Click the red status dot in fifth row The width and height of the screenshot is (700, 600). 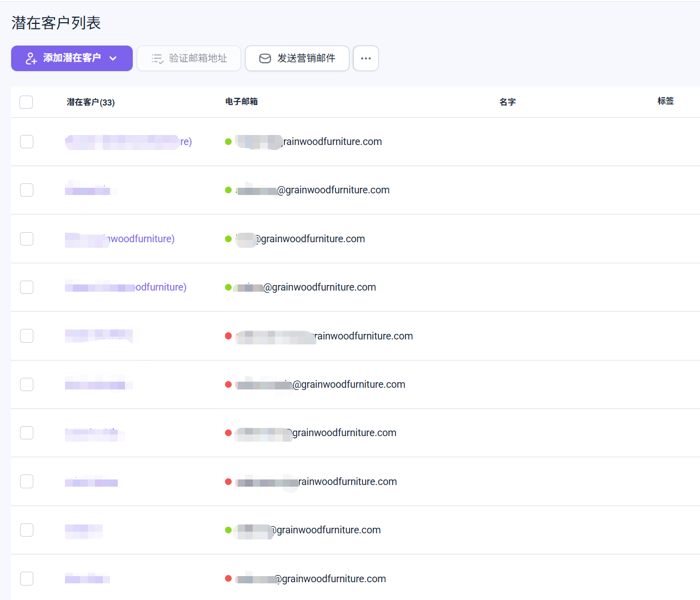coord(228,336)
